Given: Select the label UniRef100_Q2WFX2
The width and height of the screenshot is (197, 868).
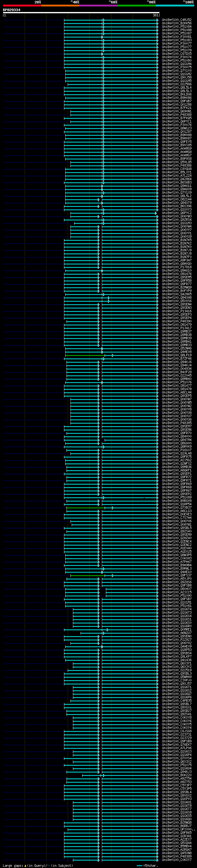Looking at the screenshot, I should 177,464.
